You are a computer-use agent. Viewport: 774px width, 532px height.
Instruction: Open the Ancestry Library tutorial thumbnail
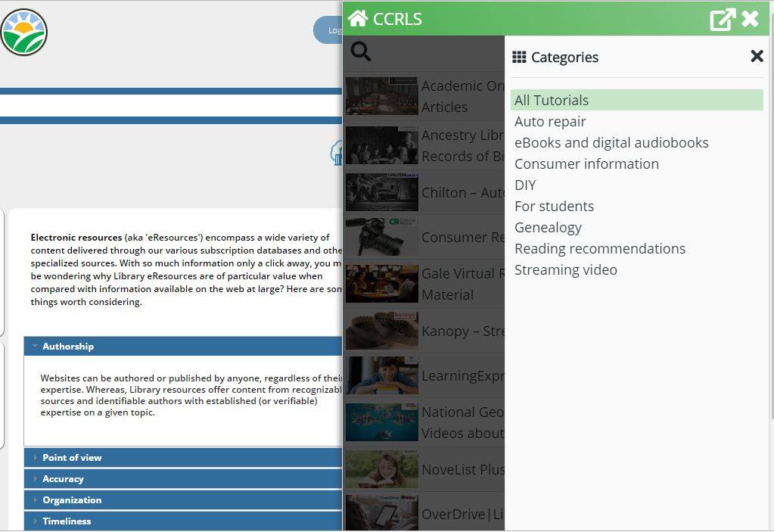tap(382, 145)
